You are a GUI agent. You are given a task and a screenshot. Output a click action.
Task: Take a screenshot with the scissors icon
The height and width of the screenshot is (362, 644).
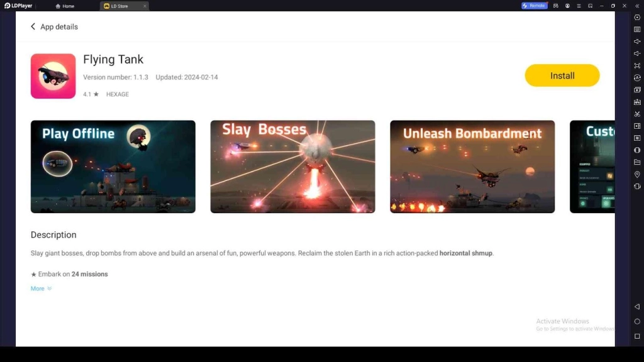[x=637, y=114]
